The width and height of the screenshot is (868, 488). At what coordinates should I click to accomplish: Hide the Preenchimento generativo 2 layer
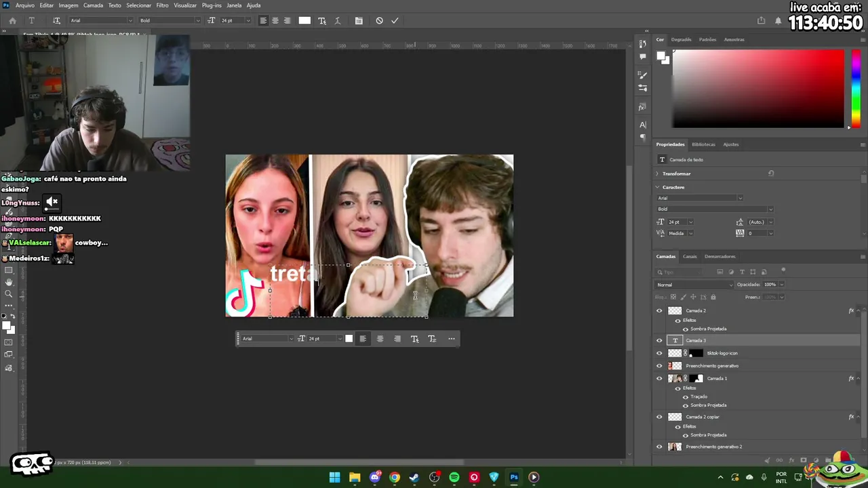pos(659,447)
